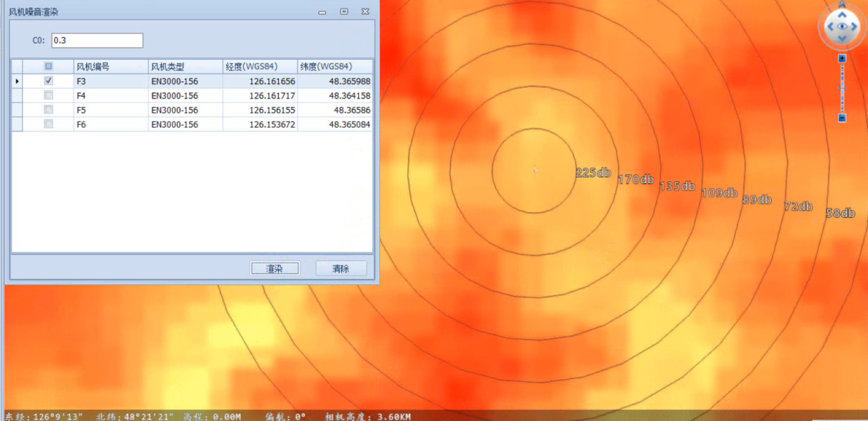Click the wind turbine marker on map
Image resolution: width=868 pixels, height=421 pixels.
[x=534, y=170]
